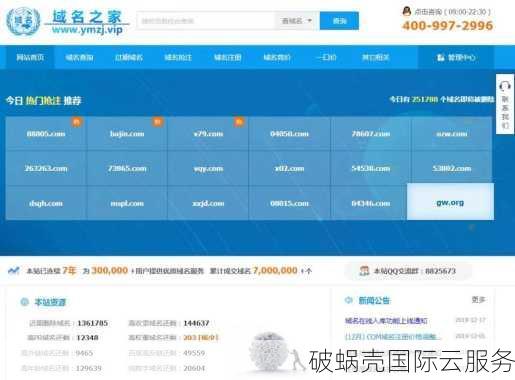Click the 129639 statistic value
Screen dimensions: 515x380
tap(88, 368)
